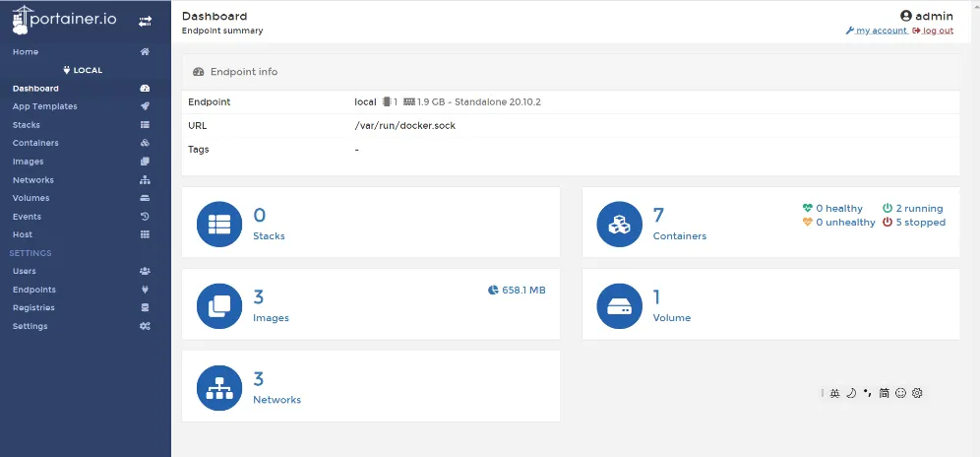Click the Volumes drive icon in sidebar
The width and height of the screenshot is (980, 457).
pyautogui.click(x=145, y=198)
